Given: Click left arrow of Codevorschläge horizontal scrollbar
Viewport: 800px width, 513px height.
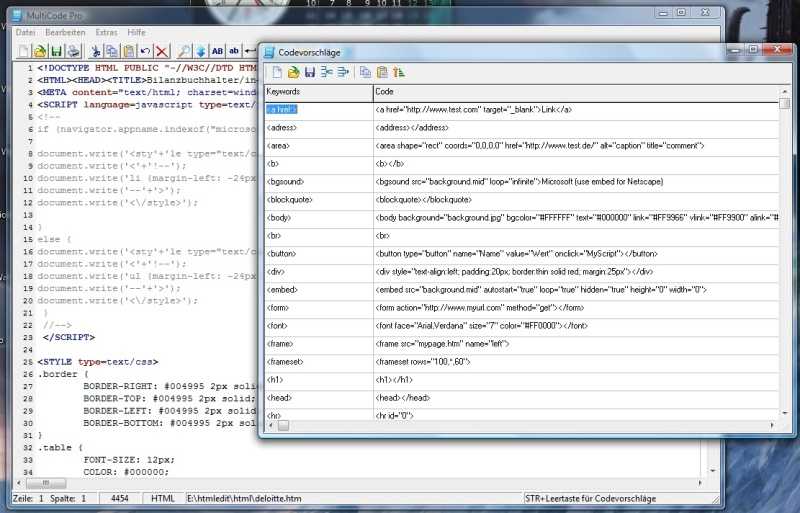Looking at the screenshot, I should 270,425.
